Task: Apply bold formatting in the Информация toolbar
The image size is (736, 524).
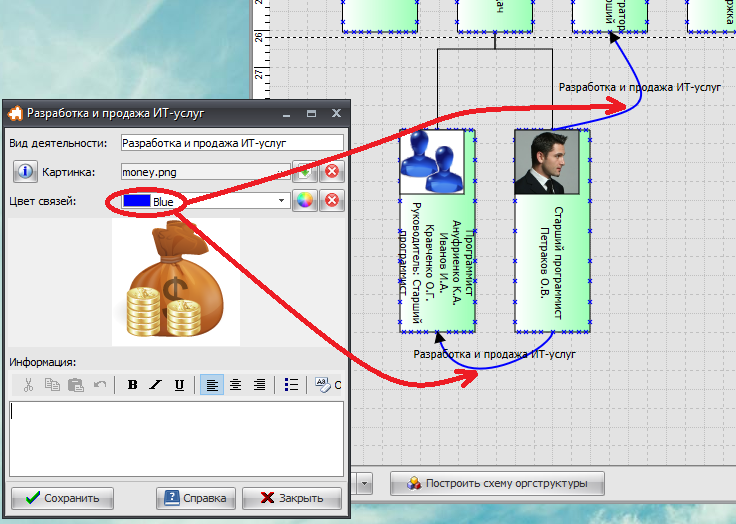Action: click(132, 385)
